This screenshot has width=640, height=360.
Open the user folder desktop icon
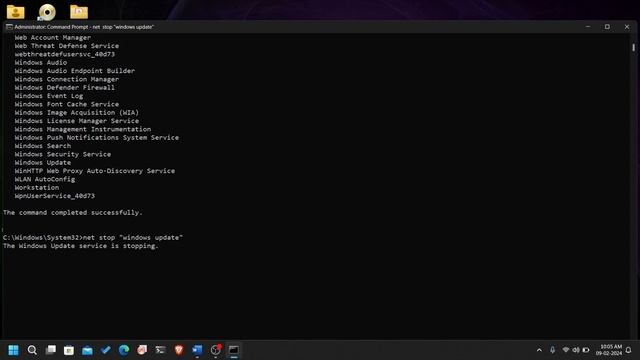[x=16, y=12]
